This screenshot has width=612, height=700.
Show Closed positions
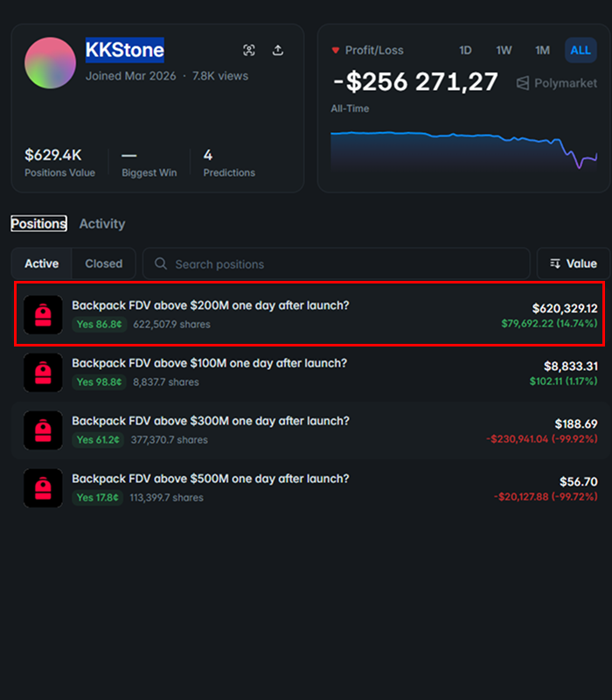point(103,264)
